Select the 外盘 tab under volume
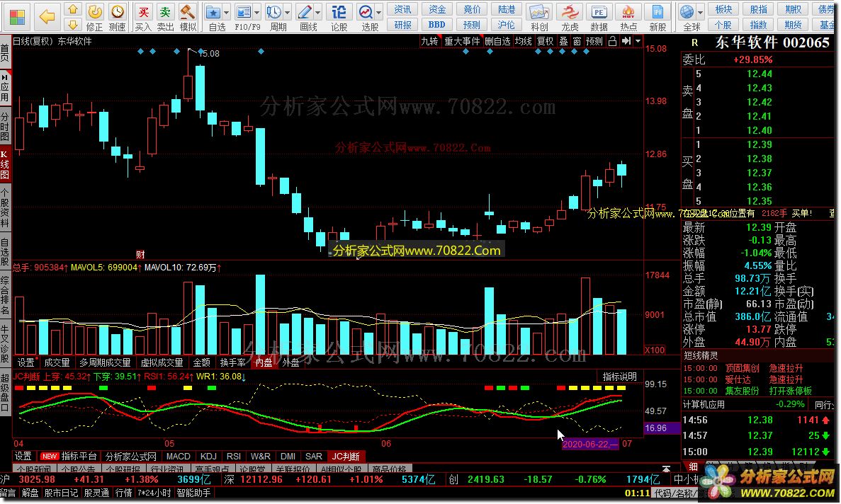This screenshot has height=504, width=841. 290,362
